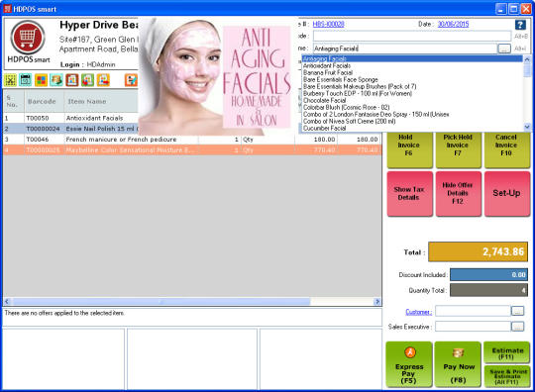Open the invoice number HRS-I00028 link
Viewport: 535px width, 392px height.
(328, 24)
